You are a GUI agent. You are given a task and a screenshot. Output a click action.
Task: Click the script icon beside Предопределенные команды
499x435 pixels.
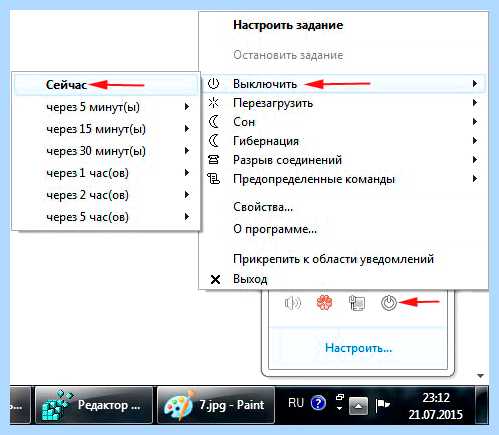coord(213,179)
